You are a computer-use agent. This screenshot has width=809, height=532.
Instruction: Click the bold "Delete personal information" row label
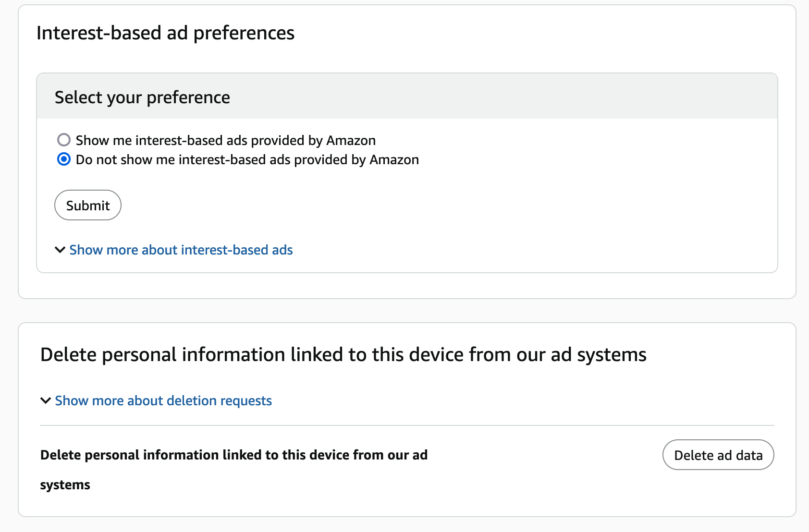[x=233, y=455]
